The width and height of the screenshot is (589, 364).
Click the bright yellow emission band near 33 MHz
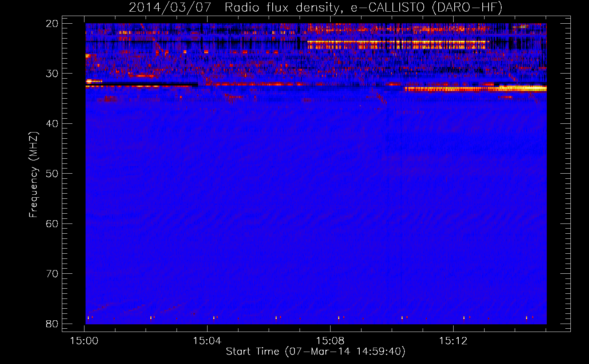[475, 88]
